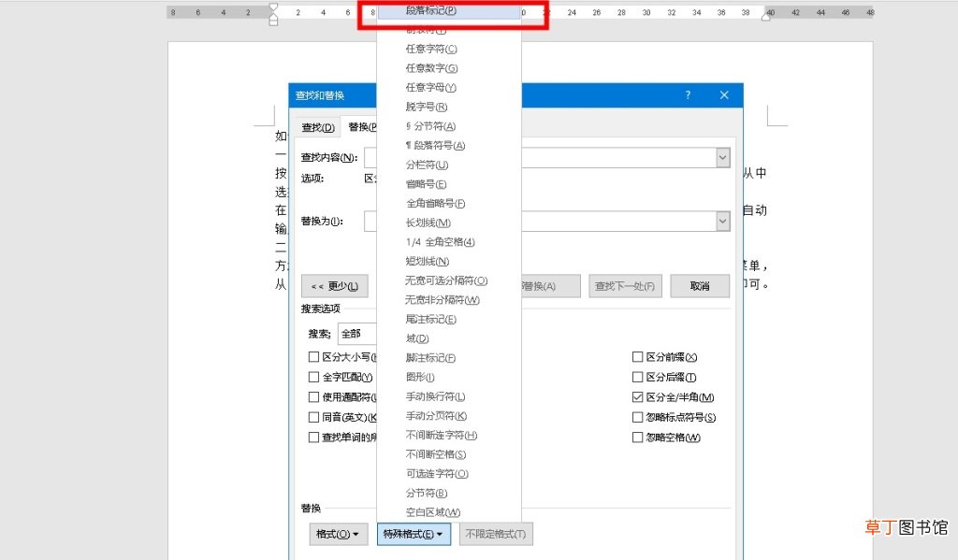Close the 查找和替换 dialog
958x560 pixels.
(x=724, y=95)
